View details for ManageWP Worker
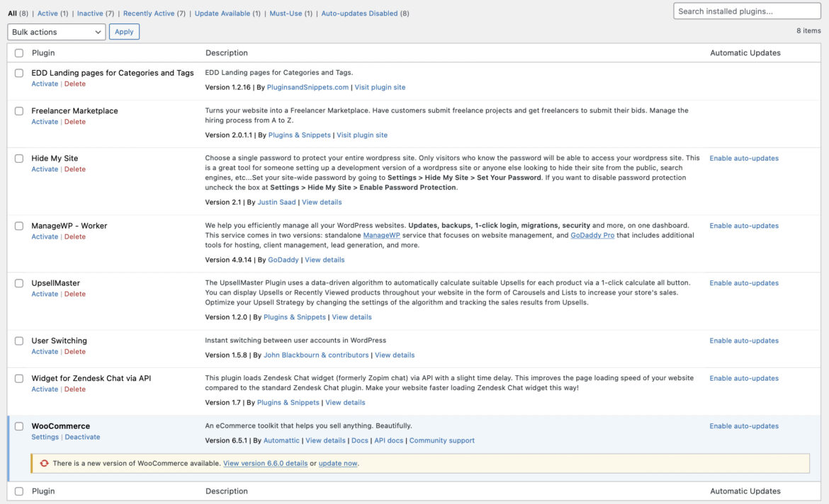Image resolution: width=829 pixels, height=504 pixels. point(325,259)
